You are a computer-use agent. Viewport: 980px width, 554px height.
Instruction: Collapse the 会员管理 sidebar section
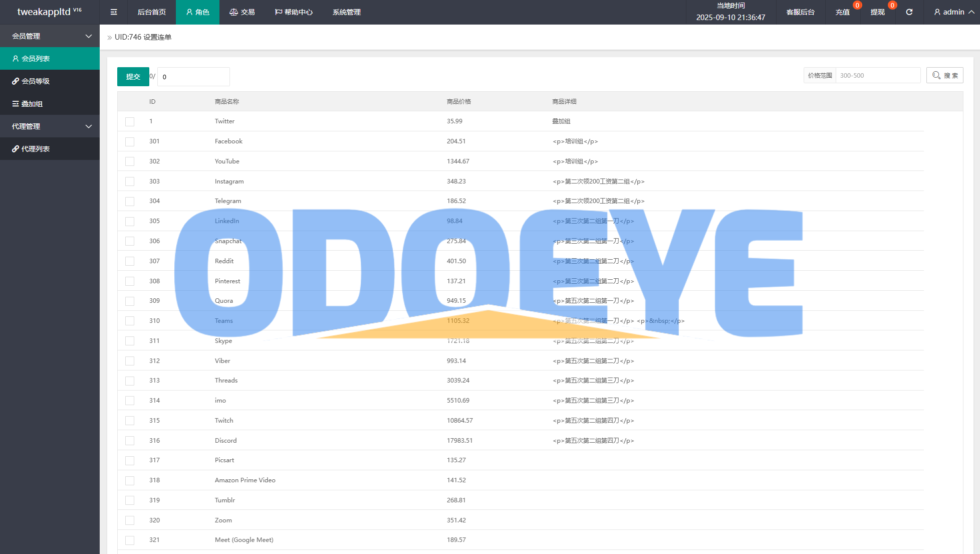click(x=89, y=36)
